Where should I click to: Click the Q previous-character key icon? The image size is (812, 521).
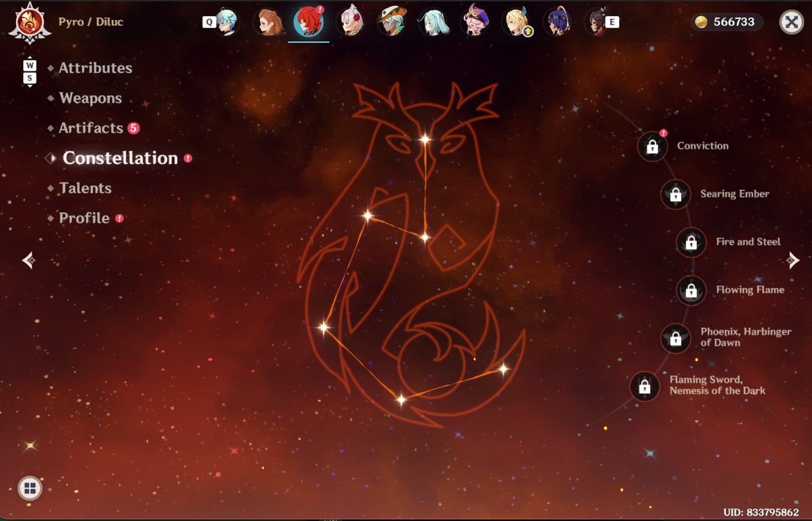click(x=209, y=22)
